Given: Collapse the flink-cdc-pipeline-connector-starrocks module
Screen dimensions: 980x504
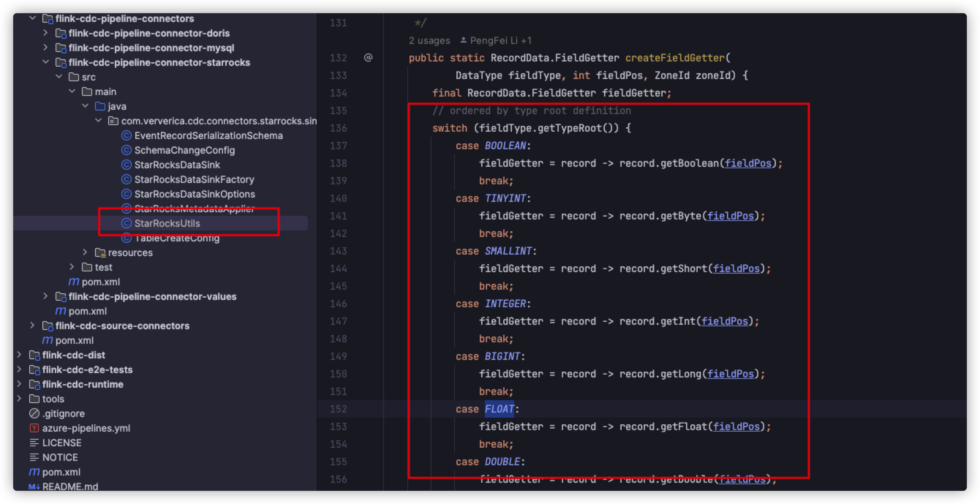Looking at the screenshot, I should (45, 62).
